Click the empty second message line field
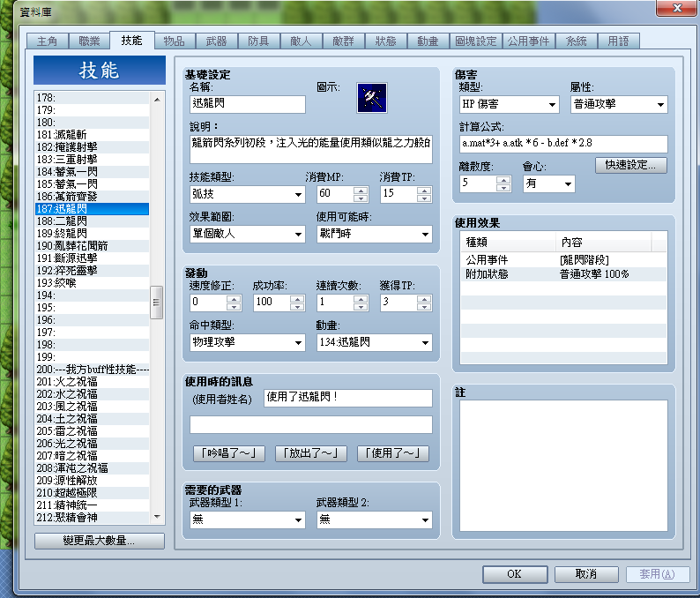The width and height of the screenshot is (700, 598). click(x=310, y=425)
